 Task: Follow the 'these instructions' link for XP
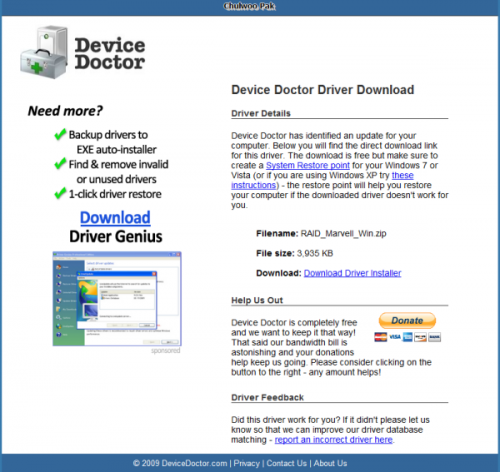coord(322,180)
